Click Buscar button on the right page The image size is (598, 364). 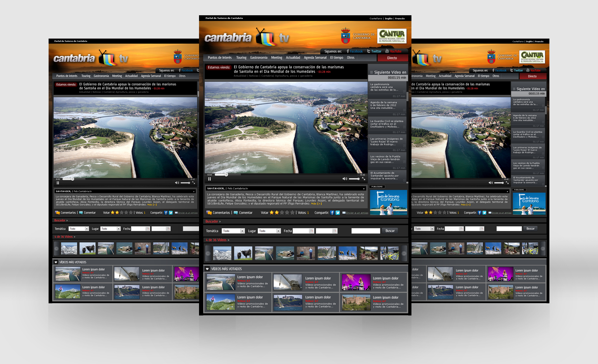(530, 229)
